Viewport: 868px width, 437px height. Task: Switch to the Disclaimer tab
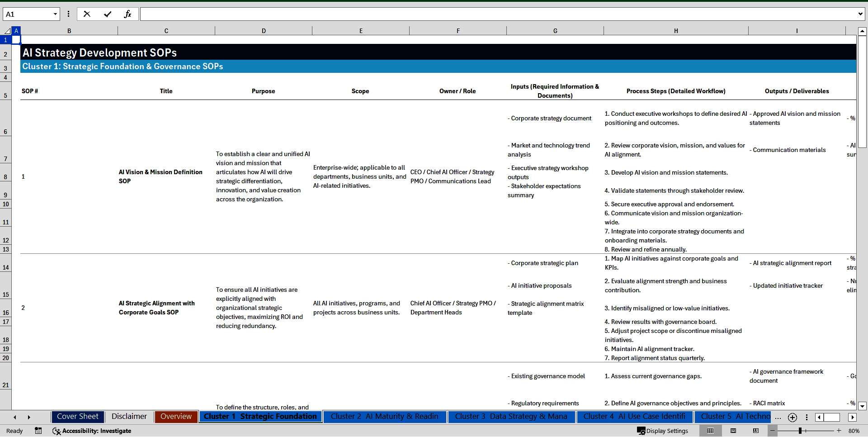(129, 416)
